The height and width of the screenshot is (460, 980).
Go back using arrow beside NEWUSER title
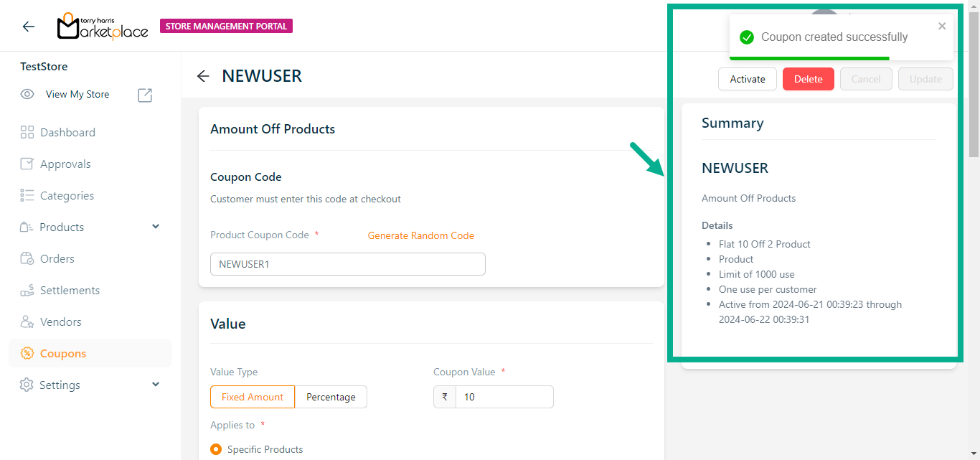click(x=203, y=76)
